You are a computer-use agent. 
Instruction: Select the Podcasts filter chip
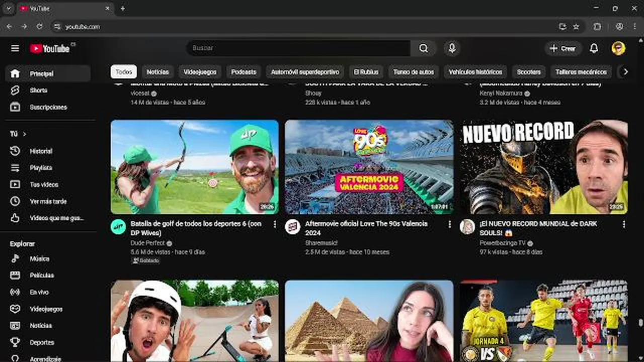[x=244, y=72]
